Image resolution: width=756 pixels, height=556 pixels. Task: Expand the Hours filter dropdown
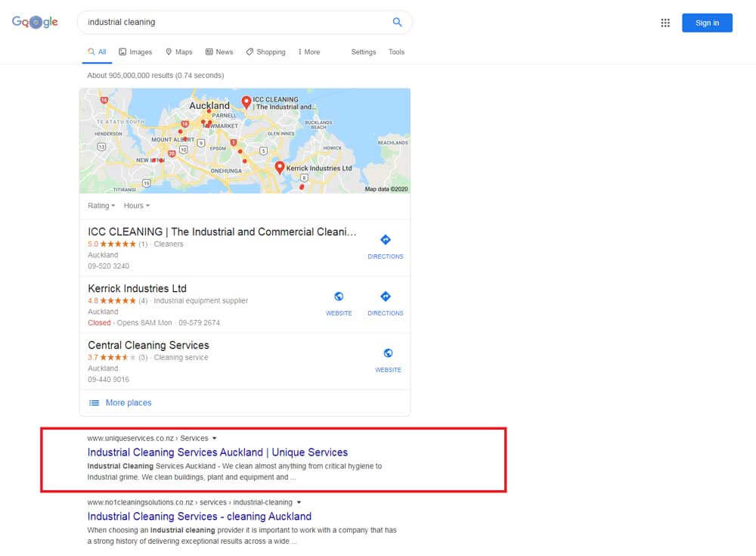137,206
